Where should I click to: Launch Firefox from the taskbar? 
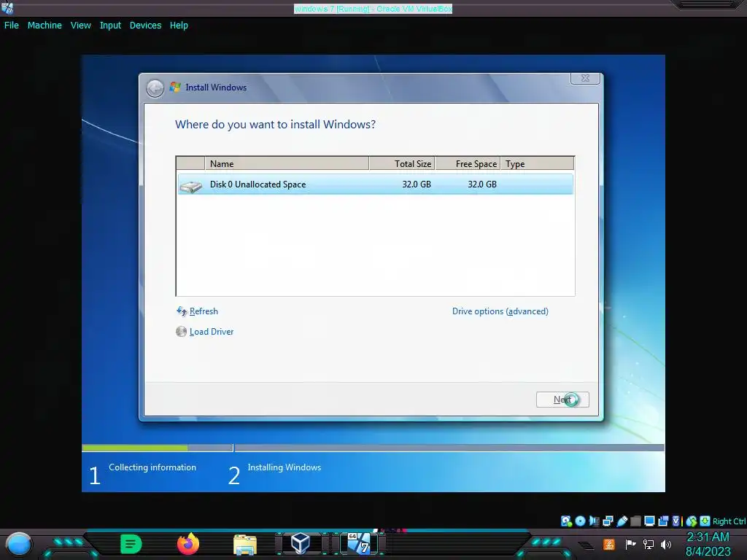(188, 544)
